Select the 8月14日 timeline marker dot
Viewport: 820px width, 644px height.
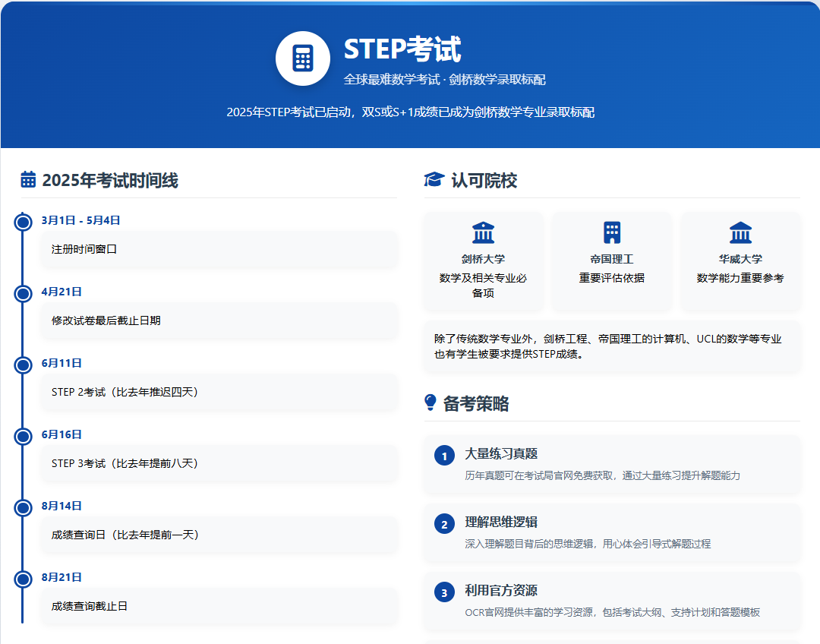(24, 507)
